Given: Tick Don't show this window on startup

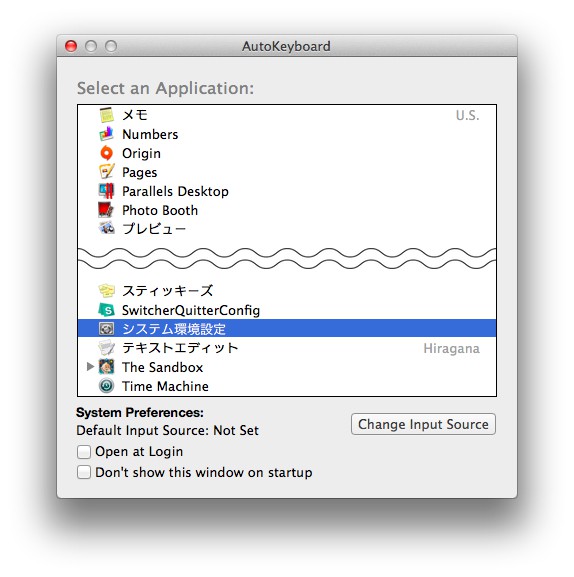Looking at the screenshot, I should [84, 472].
